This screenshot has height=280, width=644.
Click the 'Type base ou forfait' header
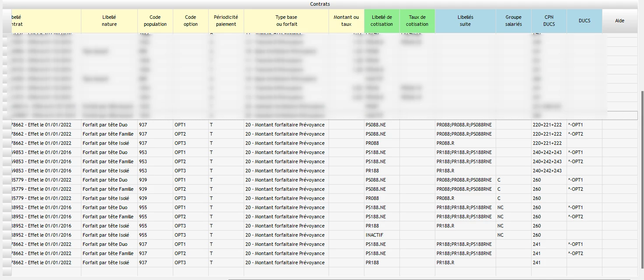coord(287,21)
